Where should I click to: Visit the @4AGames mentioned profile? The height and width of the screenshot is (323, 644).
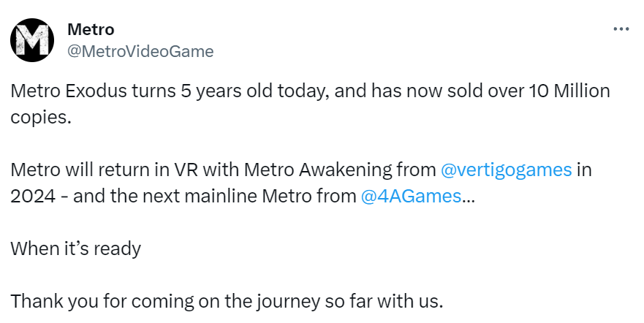(412, 196)
